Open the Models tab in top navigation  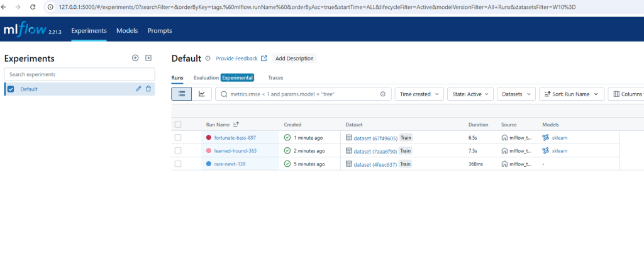pyautogui.click(x=127, y=30)
